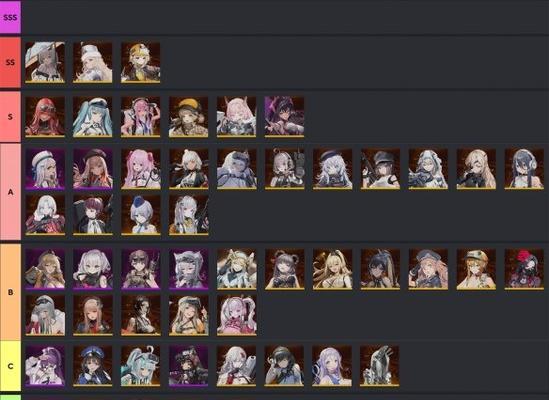Select the purple SSS tier label
The image size is (549, 400).
pyautogui.click(x=10, y=18)
